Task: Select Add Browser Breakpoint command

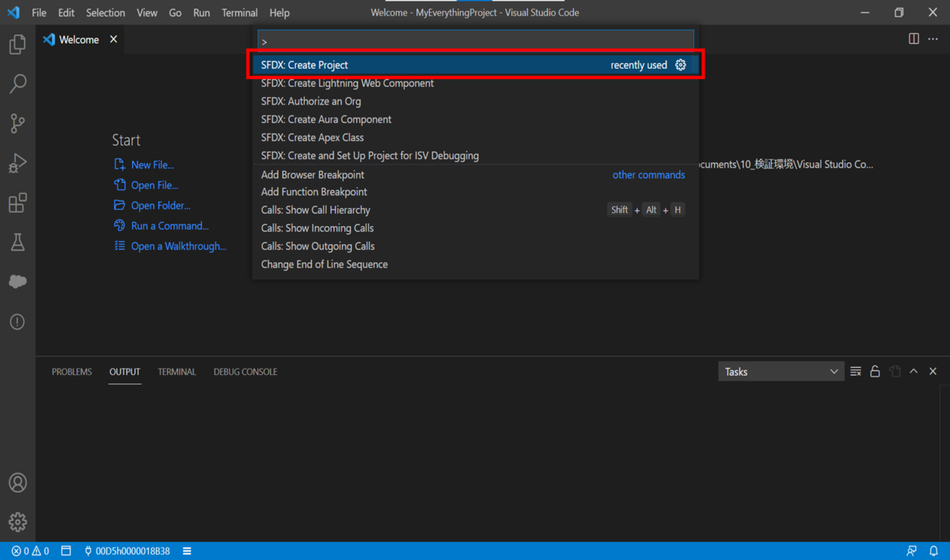Action: pos(476,175)
